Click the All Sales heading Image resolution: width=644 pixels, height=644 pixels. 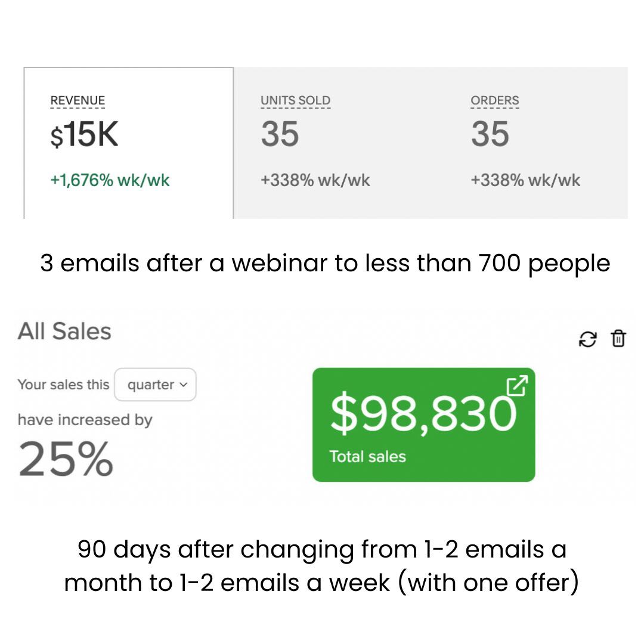point(64,331)
